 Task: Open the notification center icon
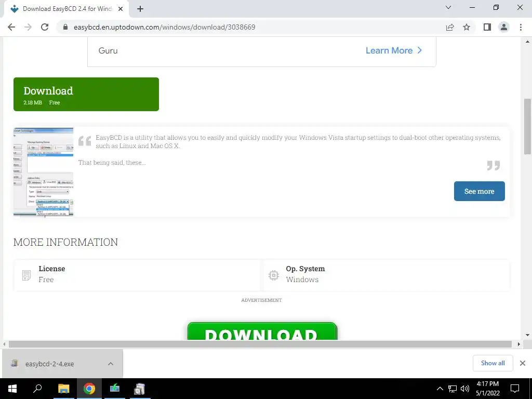(515, 389)
